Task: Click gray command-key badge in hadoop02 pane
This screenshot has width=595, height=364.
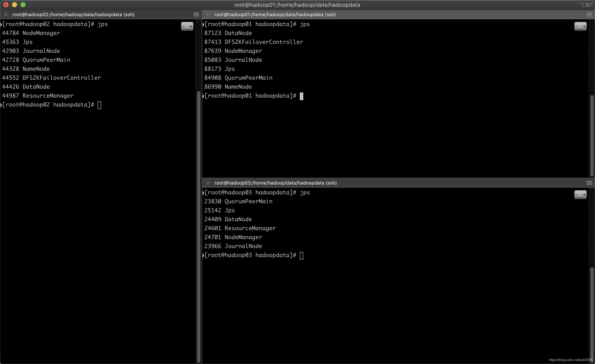Action: click(x=187, y=26)
